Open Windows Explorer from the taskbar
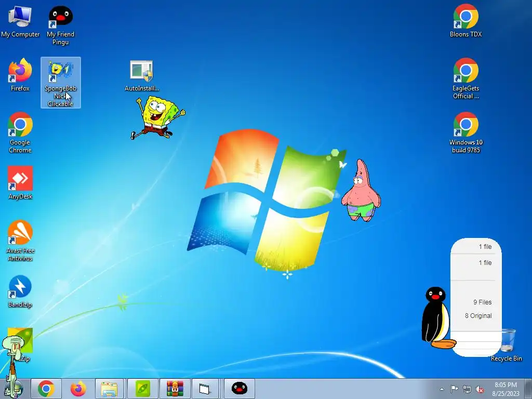This screenshot has width=532, height=399. tap(110, 389)
